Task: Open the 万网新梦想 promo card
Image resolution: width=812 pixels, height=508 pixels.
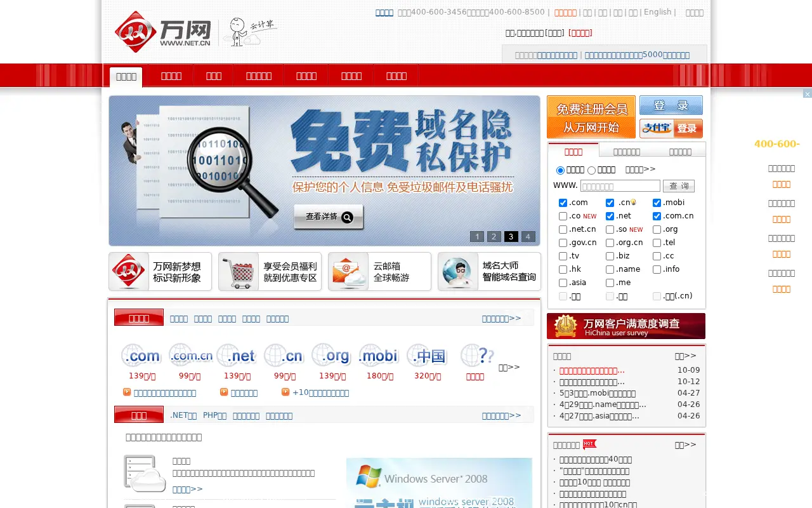Action: [160, 272]
